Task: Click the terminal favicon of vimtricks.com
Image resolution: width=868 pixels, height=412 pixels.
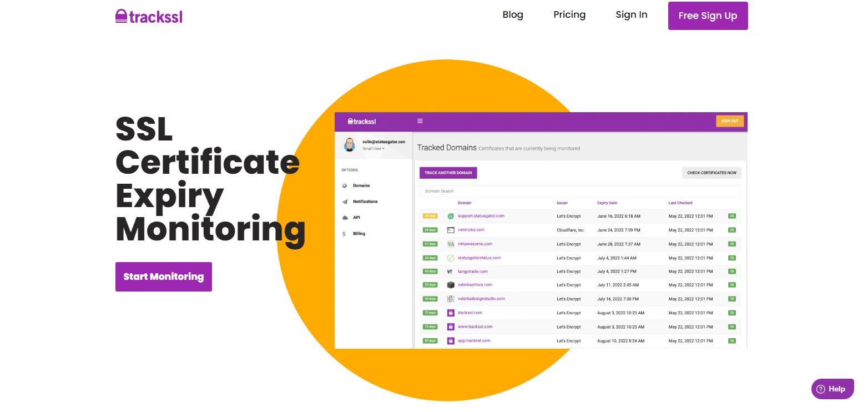Action: pos(451,230)
